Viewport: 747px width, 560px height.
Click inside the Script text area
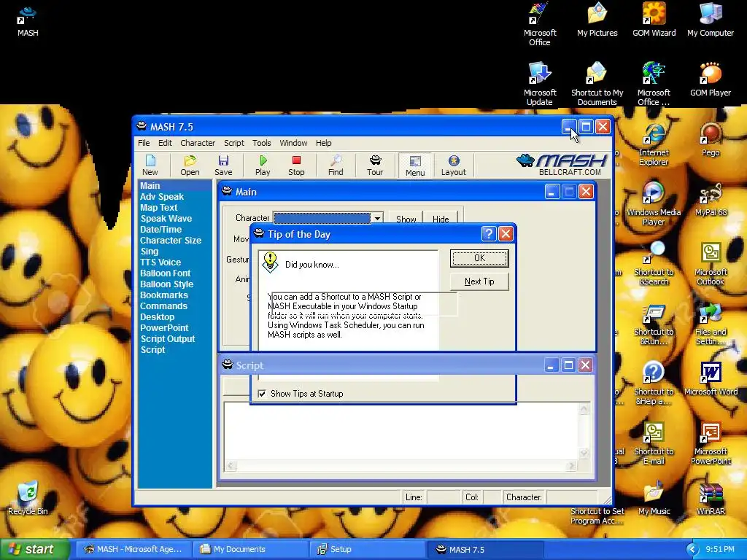pos(401,431)
